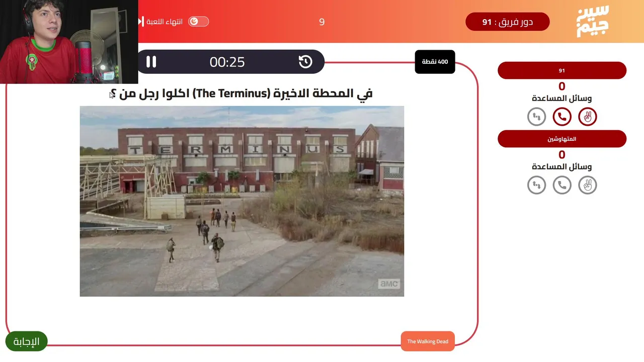The width and height of the screenshot is (644, 362).
Task: Click the Terminus question image
Action: click(242, 201)
